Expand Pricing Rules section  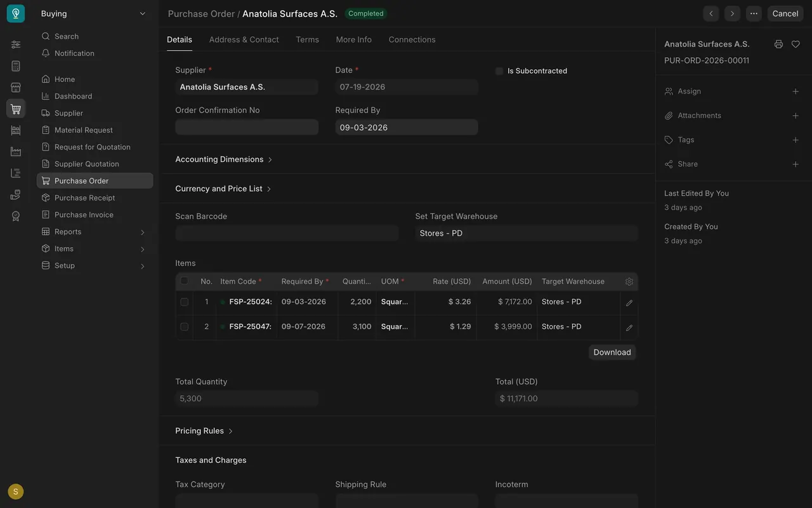204,431
